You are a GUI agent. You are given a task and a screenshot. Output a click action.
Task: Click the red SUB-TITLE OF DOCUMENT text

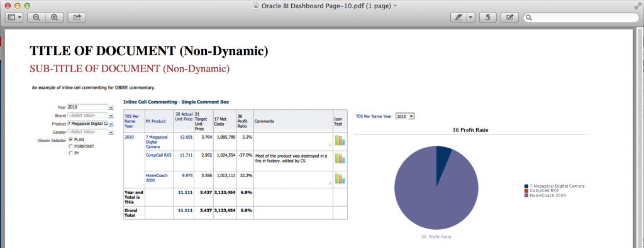tap(130, 68)
